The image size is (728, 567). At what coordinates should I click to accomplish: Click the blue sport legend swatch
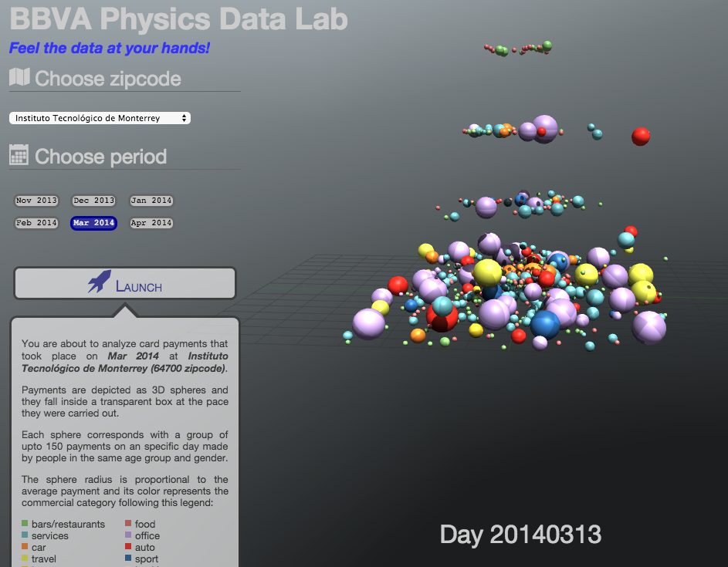coord(128,559)
